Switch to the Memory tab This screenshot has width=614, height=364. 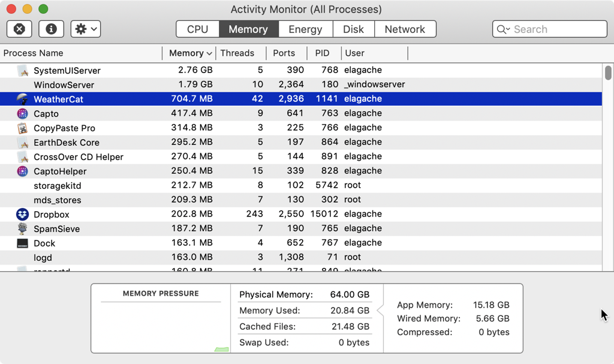[248, 29]
